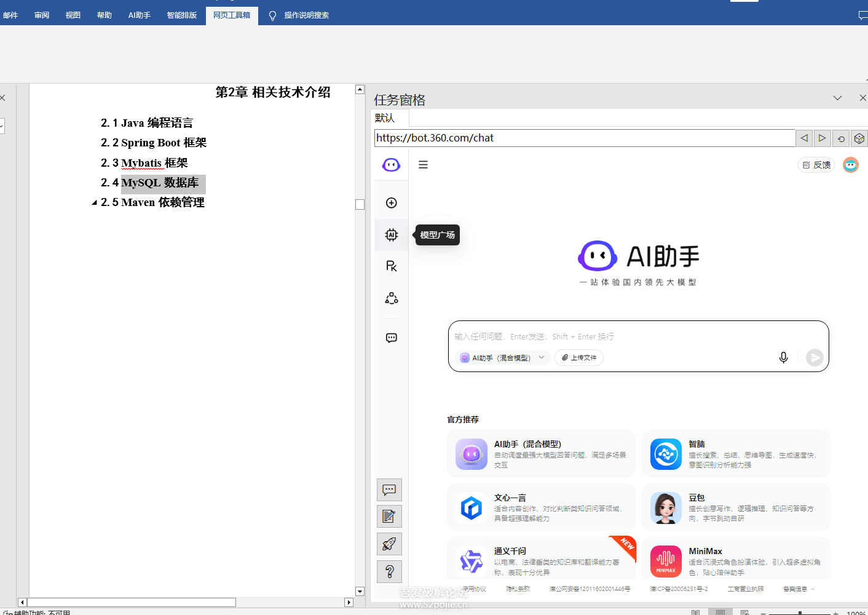Switch to print layout view in status bar
Viewport: 868px width, 615px height.
pos(720,613)
